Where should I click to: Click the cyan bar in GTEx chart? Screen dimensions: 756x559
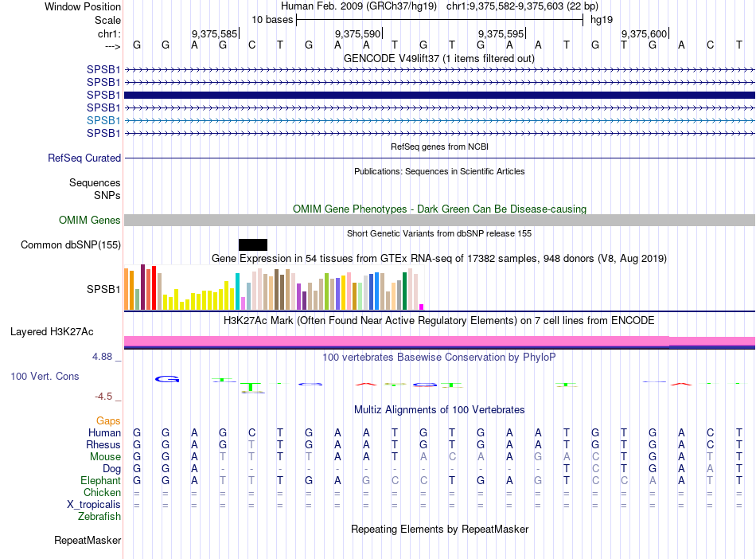pyautogui.click(x=237, y=291)
